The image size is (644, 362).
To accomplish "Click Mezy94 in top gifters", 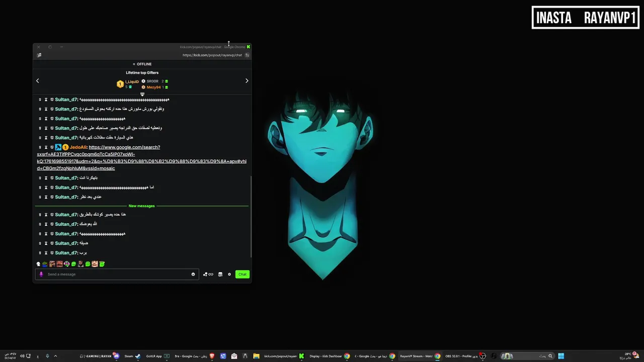I will (x=153, y=87).
